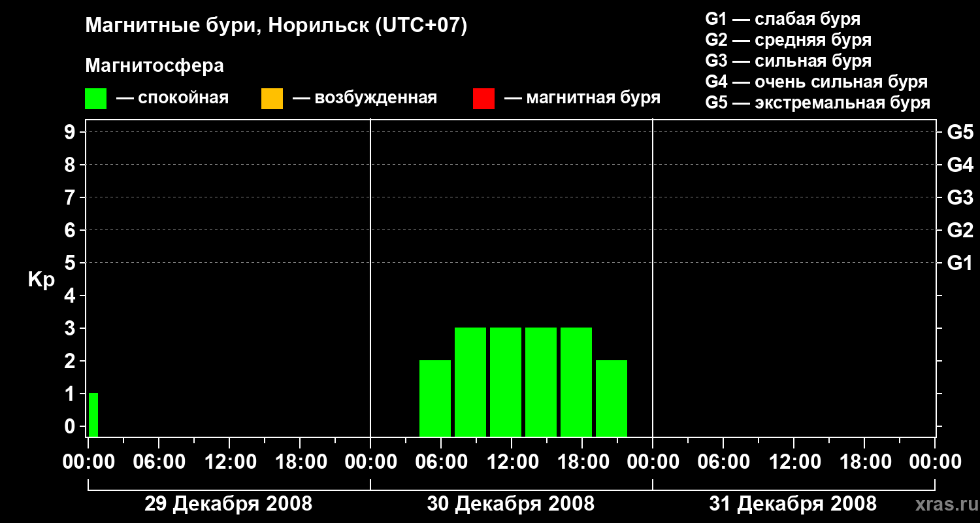Click the green 'спокойная' legend swatch
This screenshot has height=523, width=980.
coord(95,99)
